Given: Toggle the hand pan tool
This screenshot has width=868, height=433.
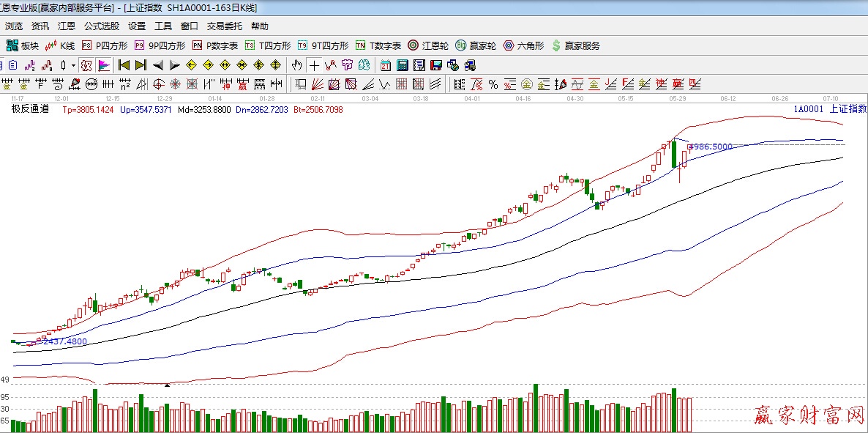Looking at the screenshot, I should [296, 65].
